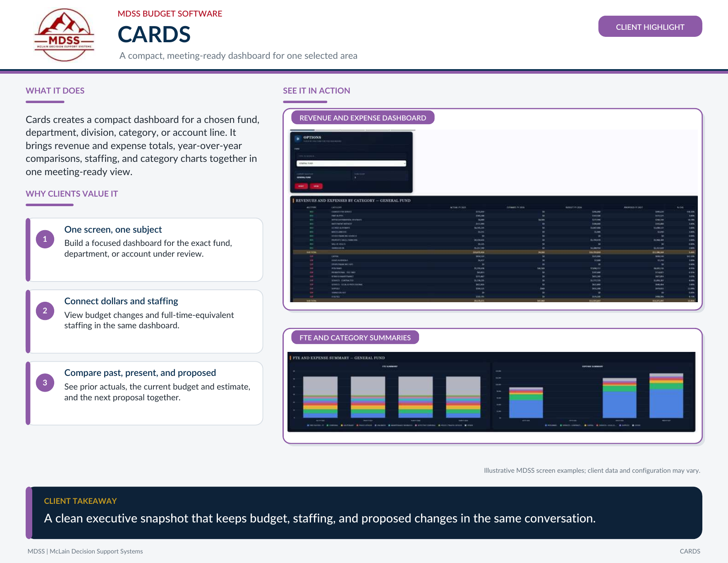Click the Options heading in the dashboard screenshot
728x563 pixels.
click(312, 137)
